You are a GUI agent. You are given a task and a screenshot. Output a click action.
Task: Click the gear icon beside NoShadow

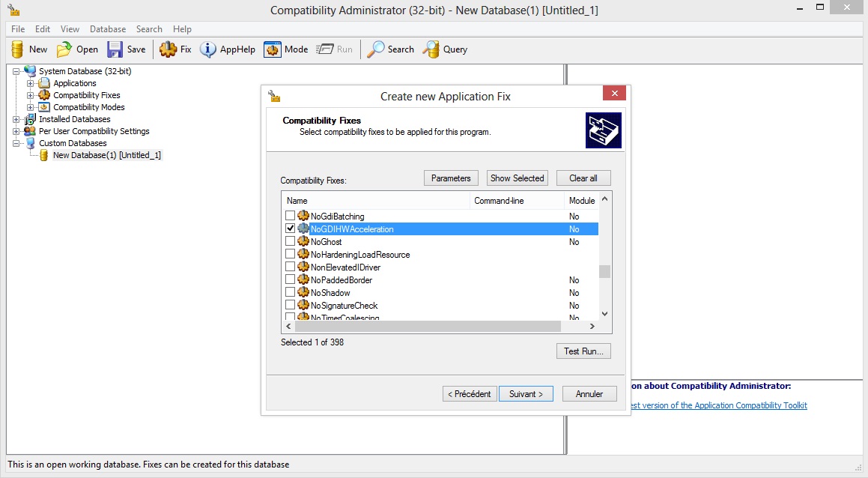(x=303, y=292)
